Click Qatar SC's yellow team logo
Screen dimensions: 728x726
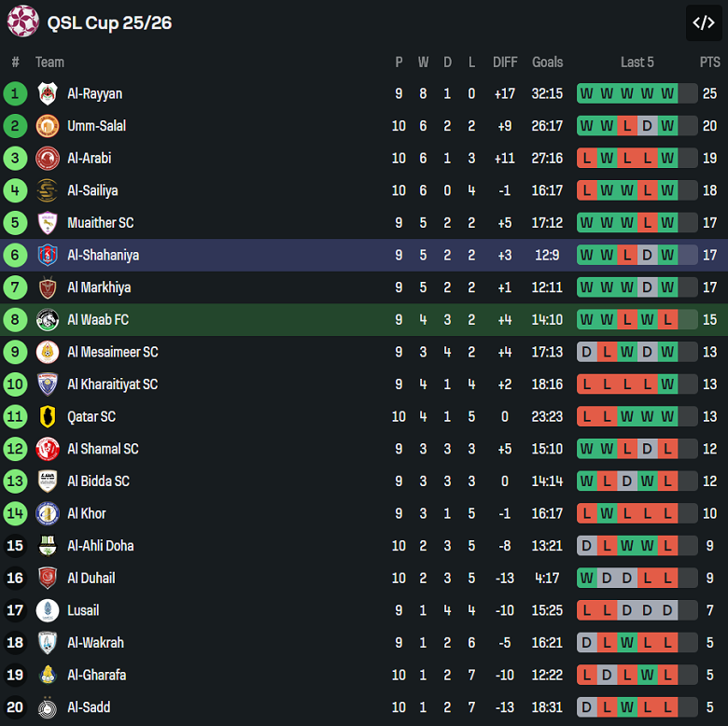(48, 417)
